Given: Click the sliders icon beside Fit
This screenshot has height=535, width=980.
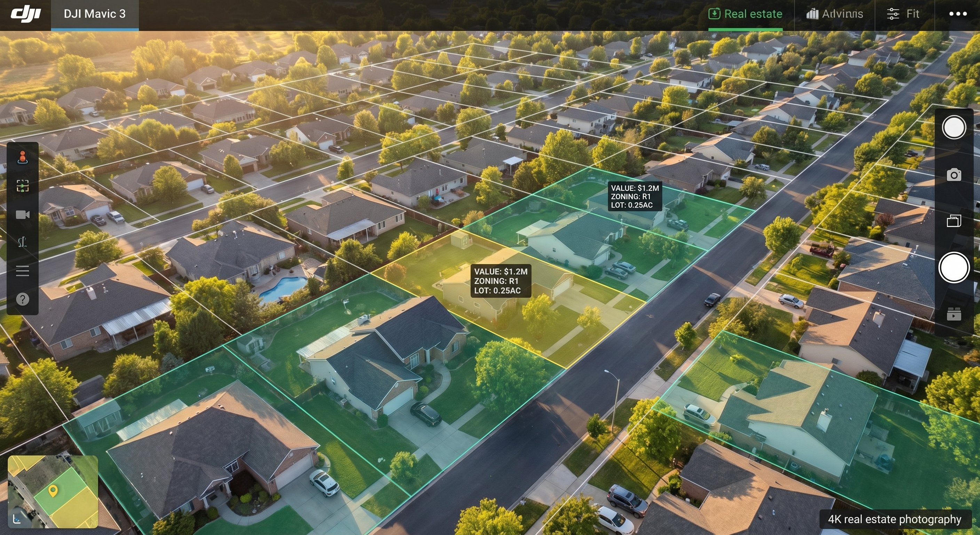Looking at the screenshot, I should (x=893, y=14).
